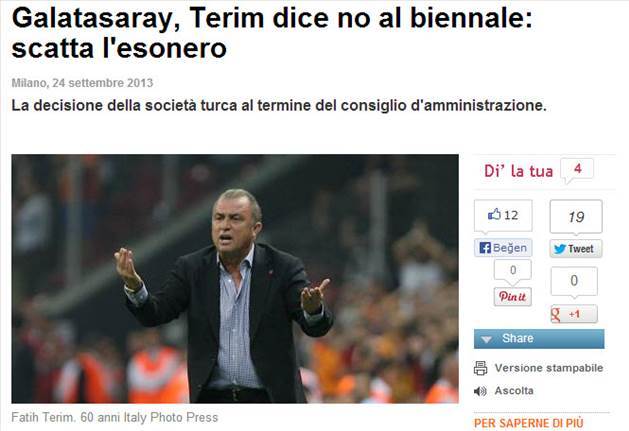This screenshot has width=629, height=431.
Task: Click the article headline about Galatasaray Terim
Action: coord(272,33)
